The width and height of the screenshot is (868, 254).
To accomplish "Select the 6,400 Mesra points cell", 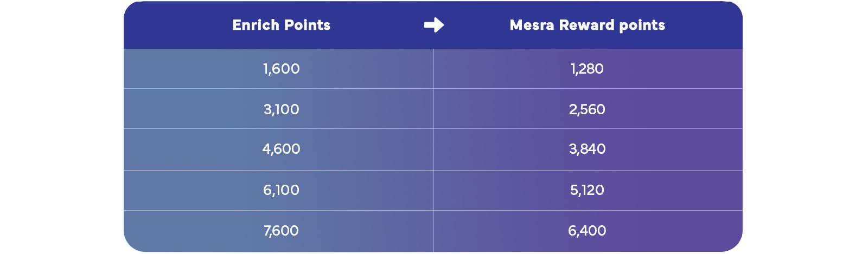I will [587, 231].
